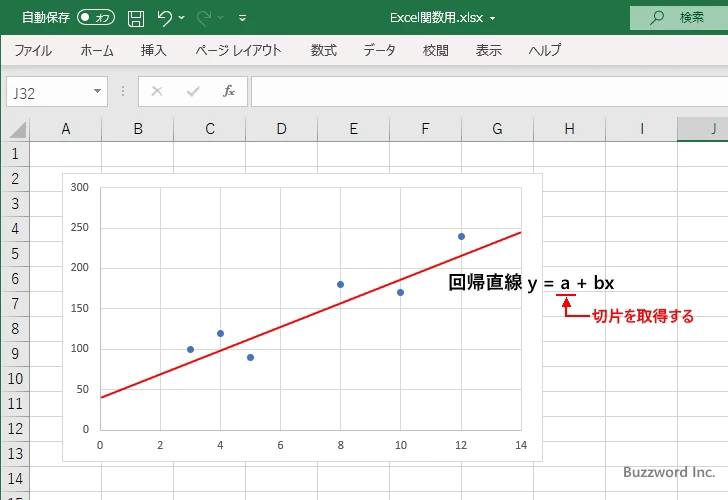Click the data point at x=5

[250, 357]
